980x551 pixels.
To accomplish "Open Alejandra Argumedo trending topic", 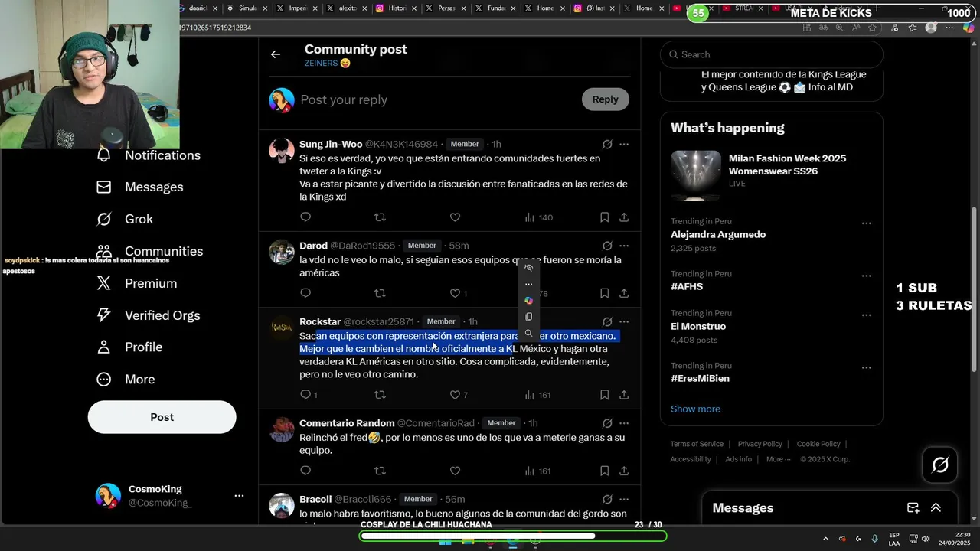I will click(x=718, y=235).
